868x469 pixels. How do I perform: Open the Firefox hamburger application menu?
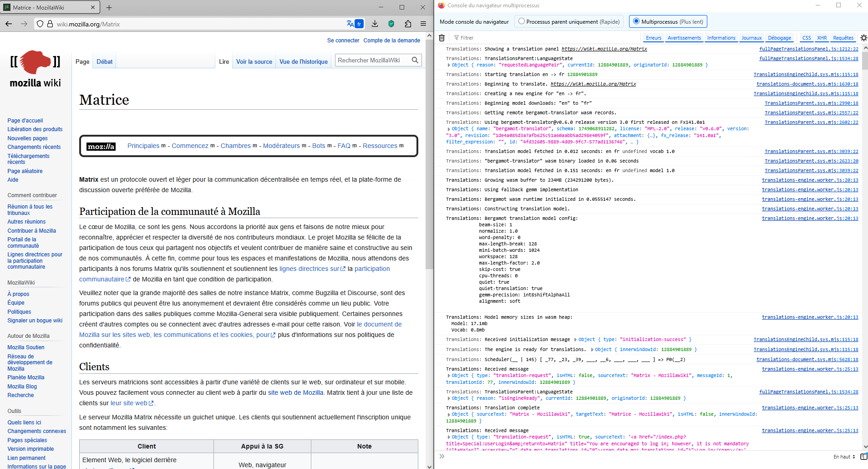tap(423, 24)
